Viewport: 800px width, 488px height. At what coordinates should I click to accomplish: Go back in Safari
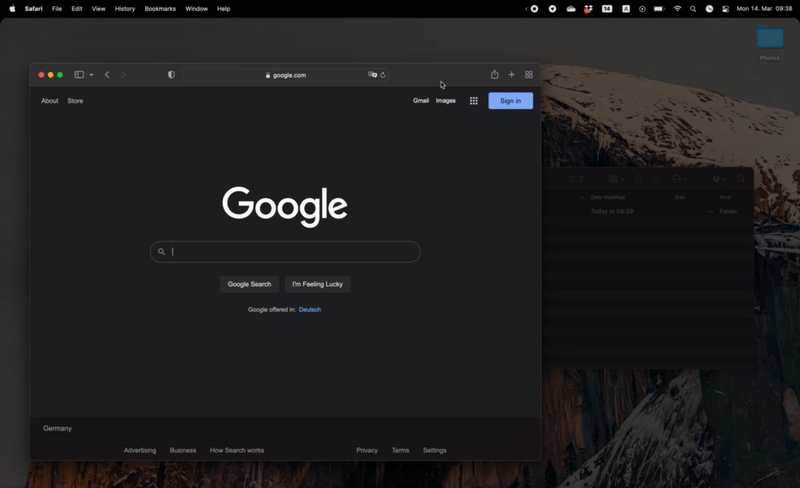(107, 75)
